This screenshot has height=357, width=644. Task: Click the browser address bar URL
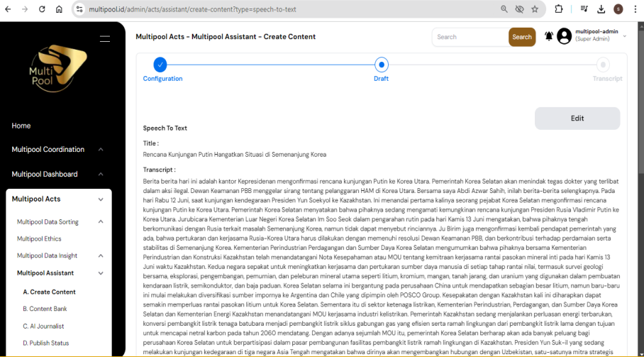[x=192, y=9]
